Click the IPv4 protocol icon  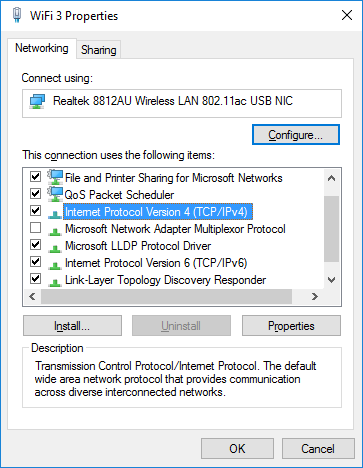click(55, 214)
